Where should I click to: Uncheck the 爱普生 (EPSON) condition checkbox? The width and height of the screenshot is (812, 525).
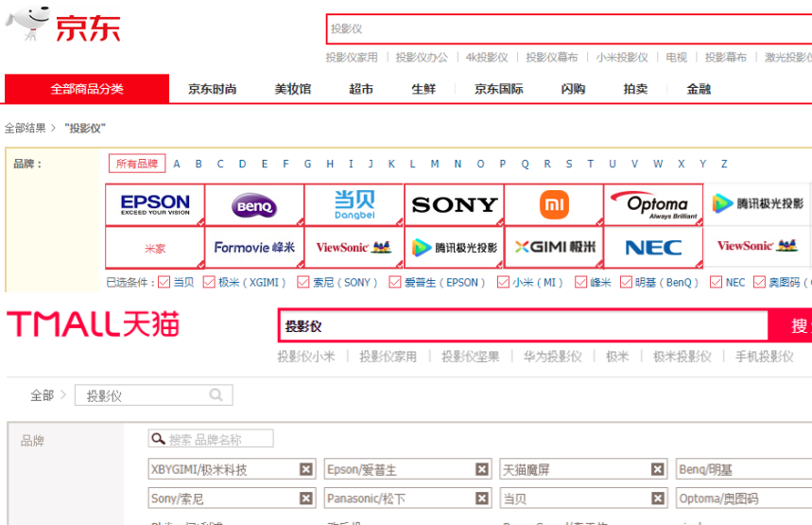point(395,282)
